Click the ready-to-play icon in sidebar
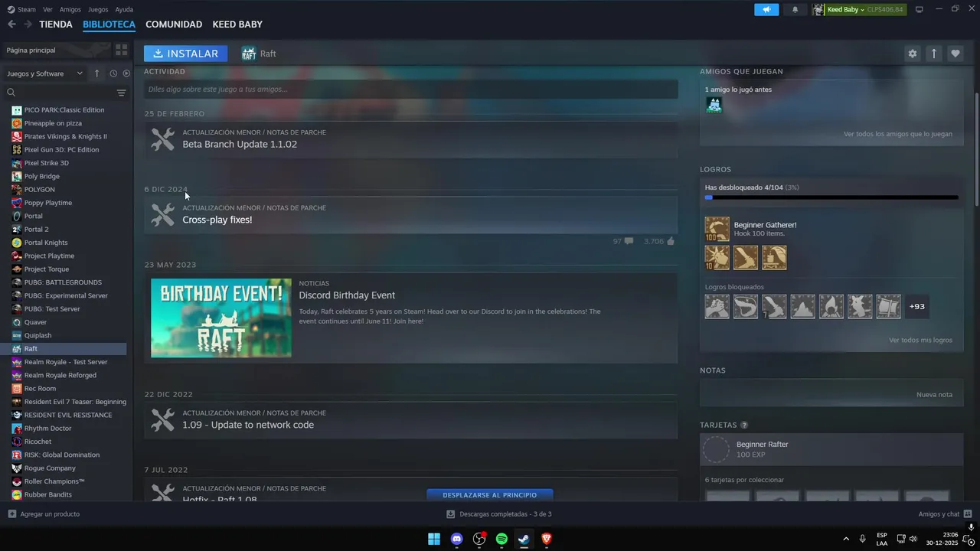Screen dimensions: 980x551 126,73
